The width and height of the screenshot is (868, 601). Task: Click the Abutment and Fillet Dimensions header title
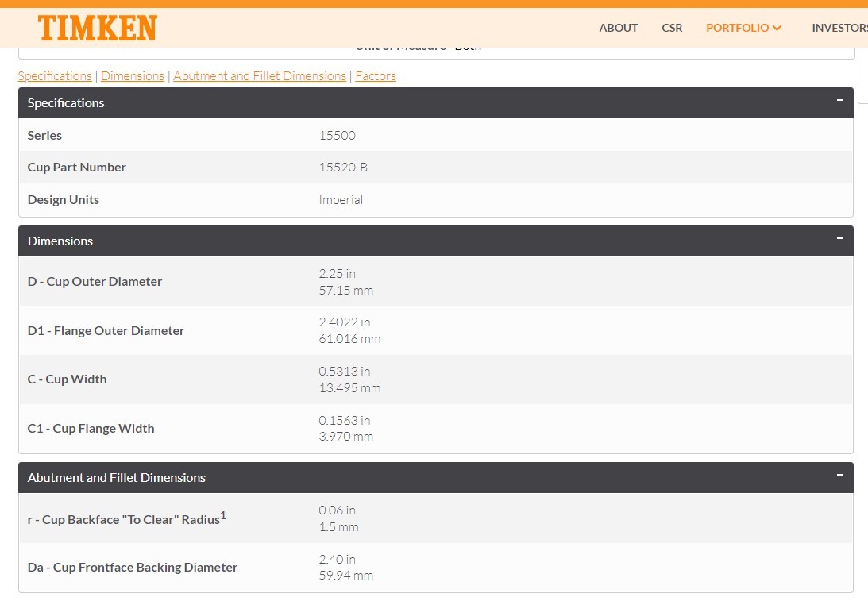point(117,478)
